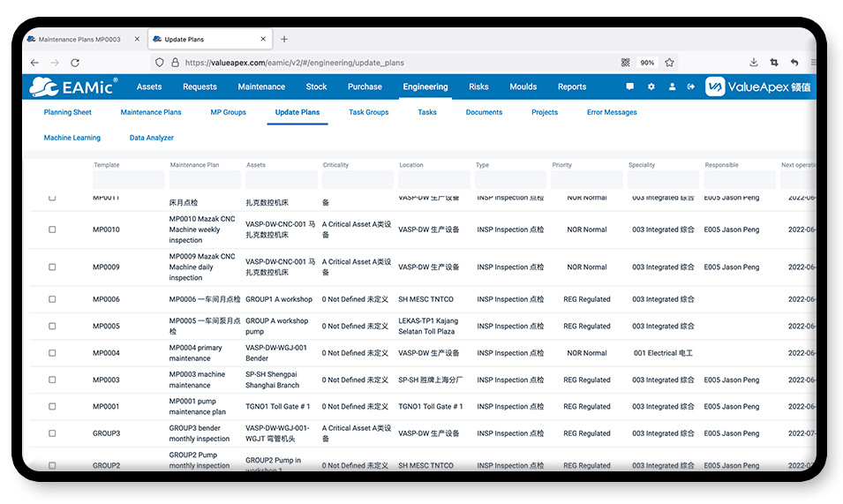Bookmark this page with the star icon
This screenshot has height=504, width=843.
tap(670, 63)
